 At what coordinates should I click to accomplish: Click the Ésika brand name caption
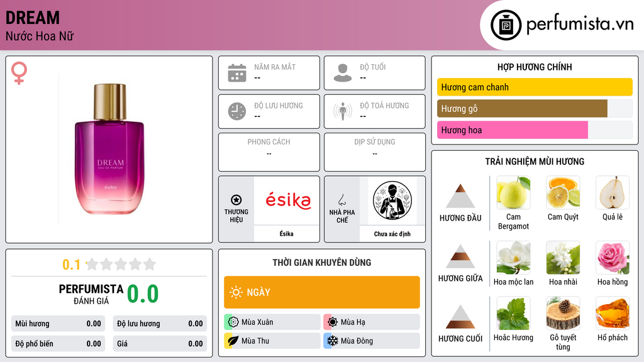point(286,234)
